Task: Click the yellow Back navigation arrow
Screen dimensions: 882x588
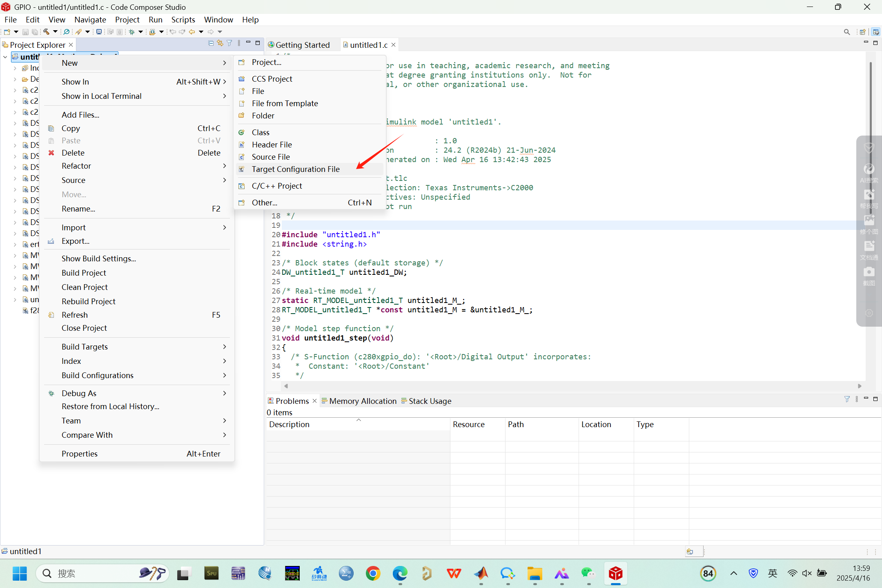Action: (192, 31)
